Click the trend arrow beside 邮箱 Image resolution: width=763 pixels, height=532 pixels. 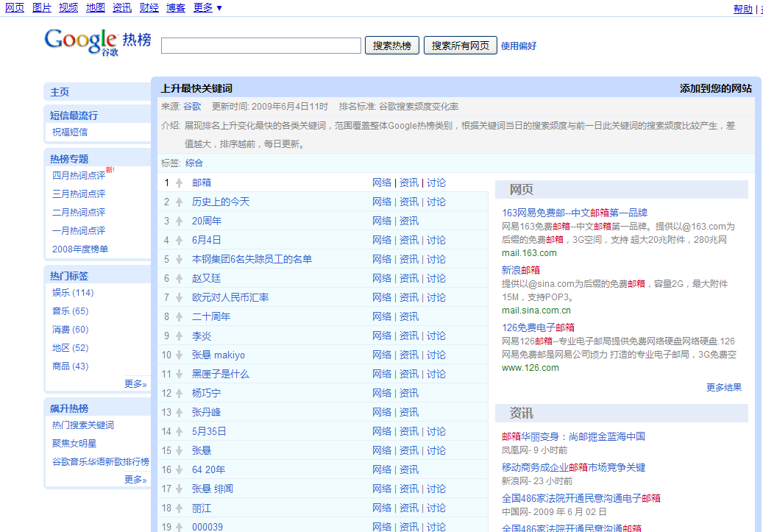click(179, 183)
